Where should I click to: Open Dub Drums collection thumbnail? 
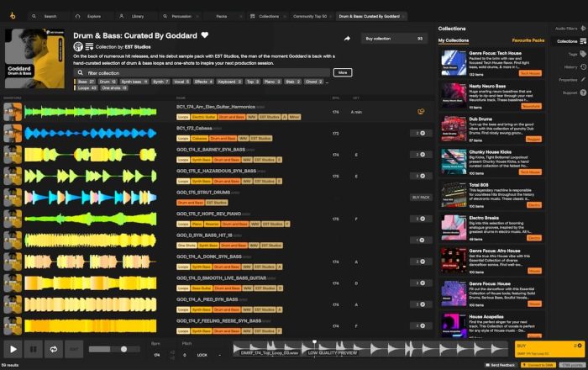[x=454, y=129]
